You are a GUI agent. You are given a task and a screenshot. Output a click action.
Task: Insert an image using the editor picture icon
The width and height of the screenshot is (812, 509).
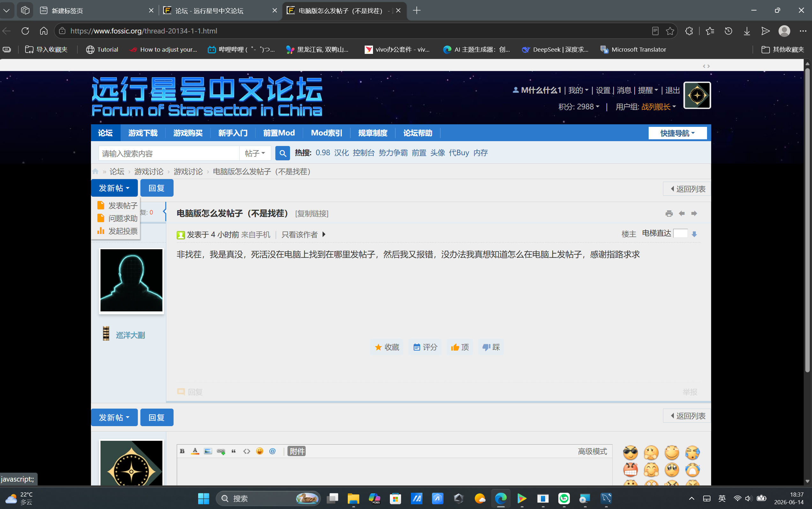[x=208, y=451]
